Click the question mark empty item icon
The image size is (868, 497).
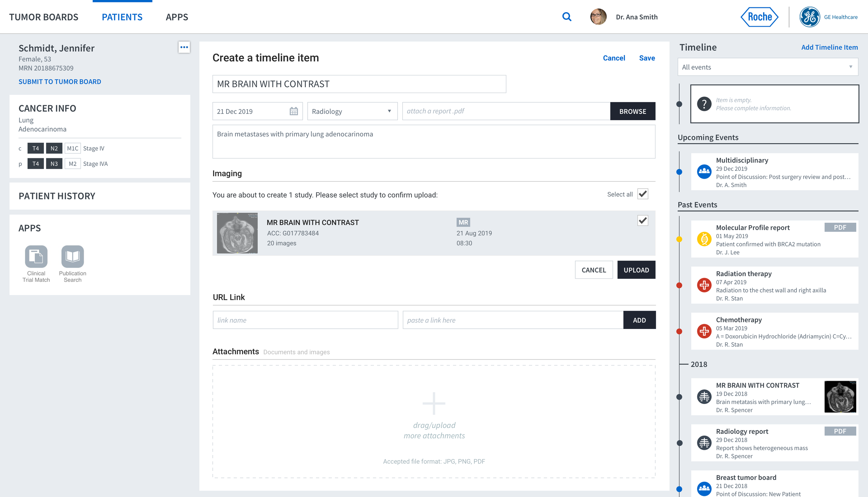(x=704, y=104)
